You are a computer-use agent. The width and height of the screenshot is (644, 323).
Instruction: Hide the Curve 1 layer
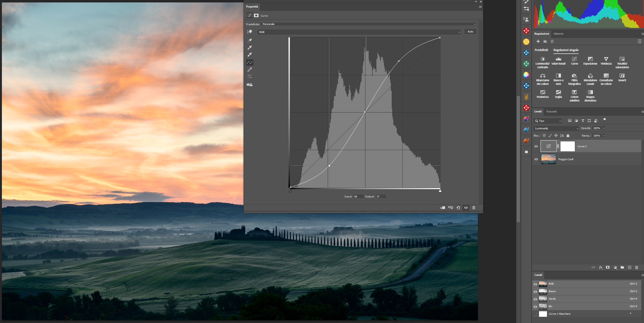pos(536,146)
